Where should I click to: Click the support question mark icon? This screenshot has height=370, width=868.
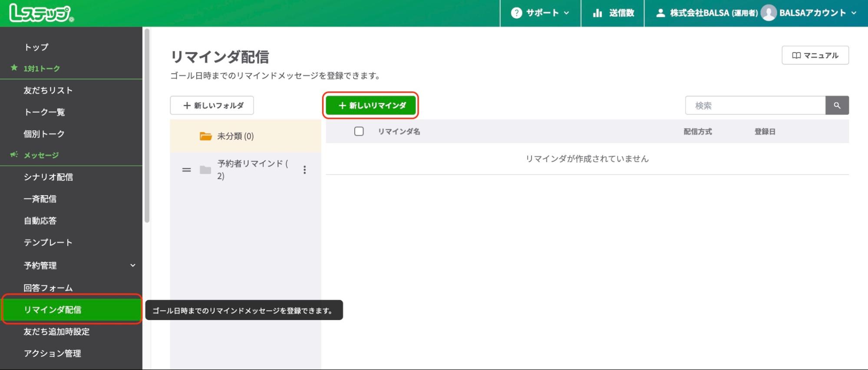coord(516,13)
